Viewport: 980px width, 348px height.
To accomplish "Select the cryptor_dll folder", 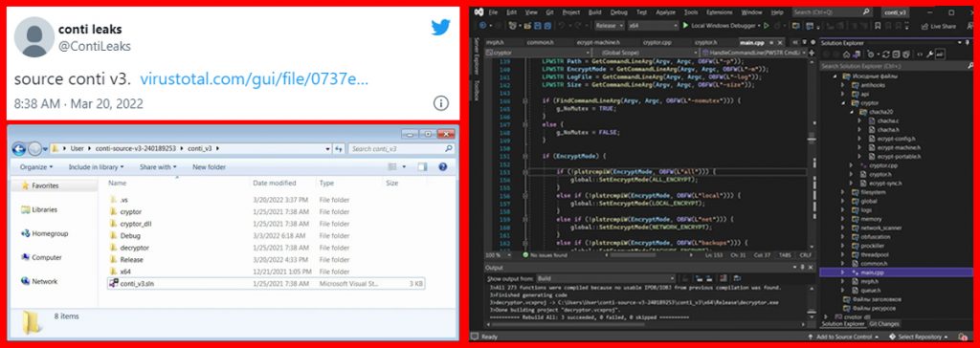I will tap(135, 224).
